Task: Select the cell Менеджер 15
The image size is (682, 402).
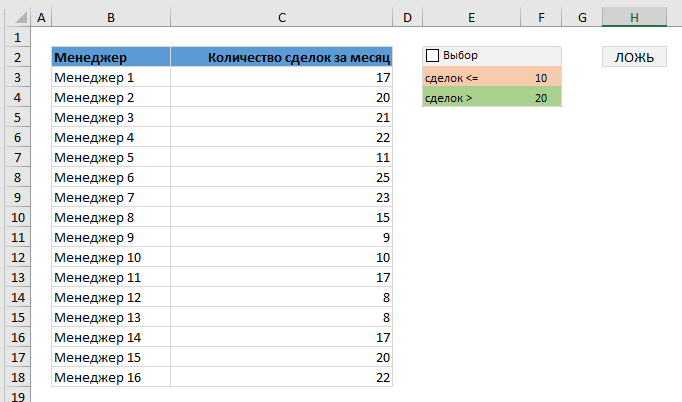Action: click(x=111, y=357)
